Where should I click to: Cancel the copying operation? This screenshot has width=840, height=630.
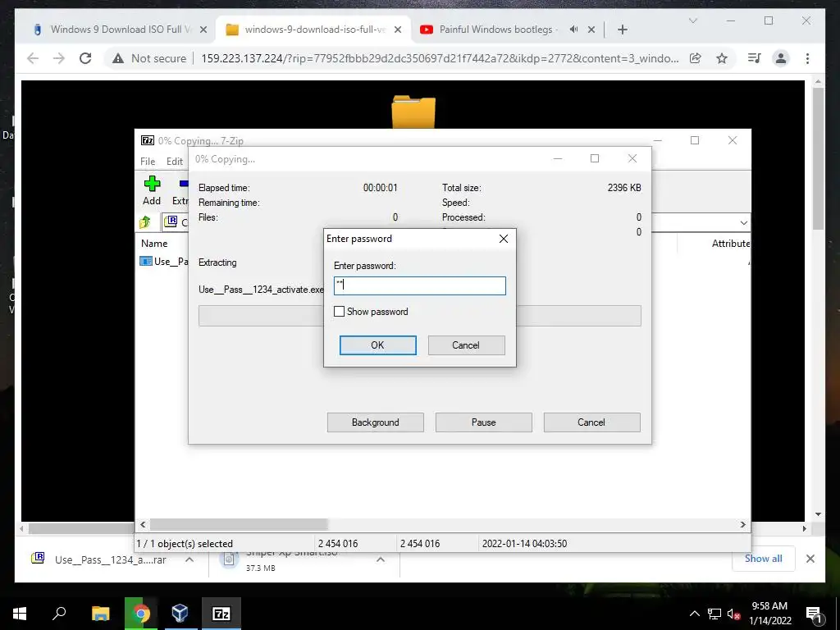(591, 422)
